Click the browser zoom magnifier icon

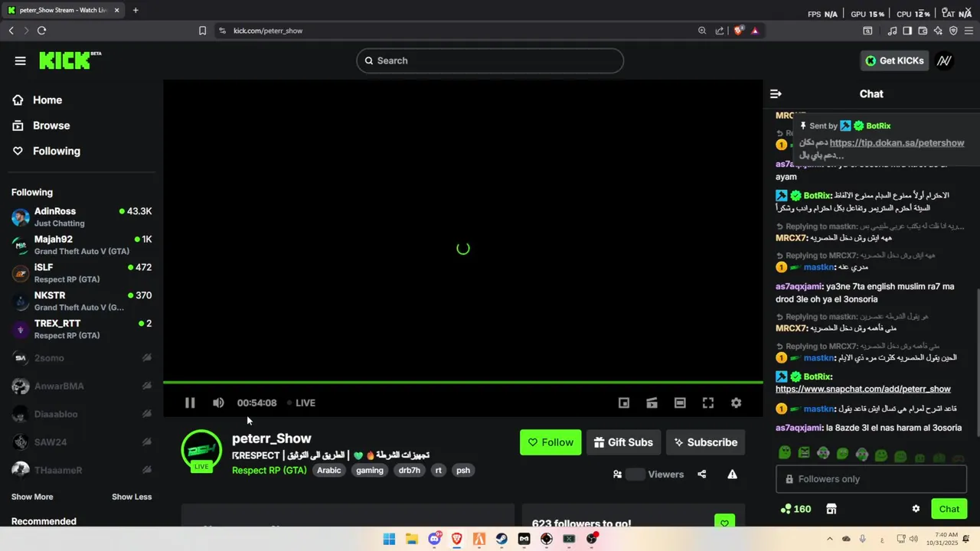[x=702, y=31]
